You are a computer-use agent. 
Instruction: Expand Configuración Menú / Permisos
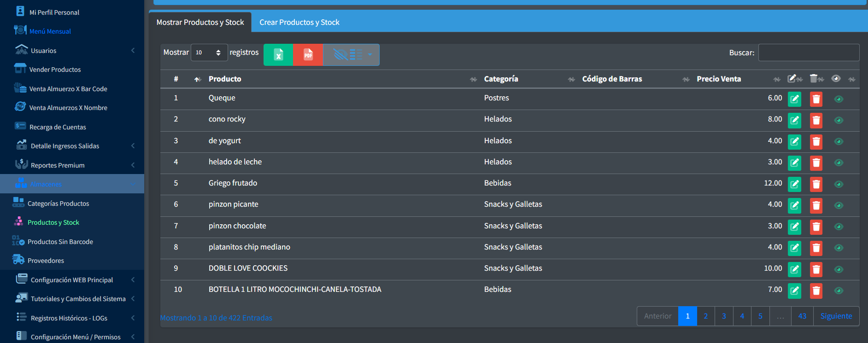[72, 337]
